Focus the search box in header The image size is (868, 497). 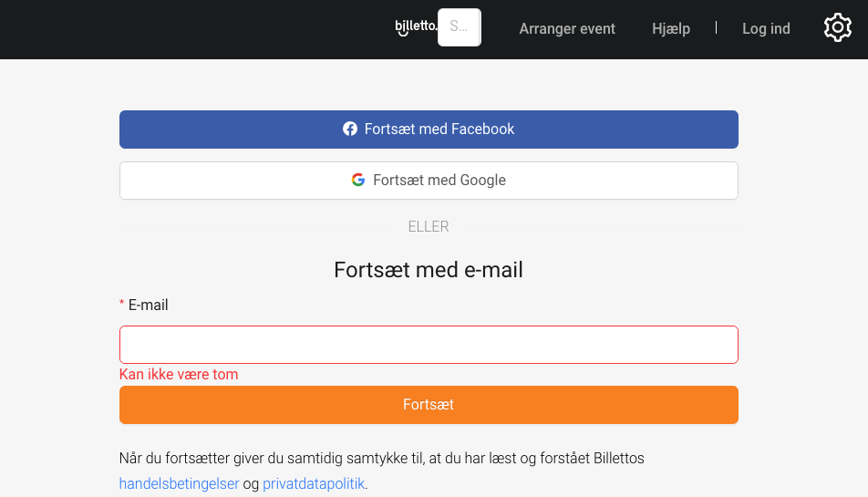point(460,27)
